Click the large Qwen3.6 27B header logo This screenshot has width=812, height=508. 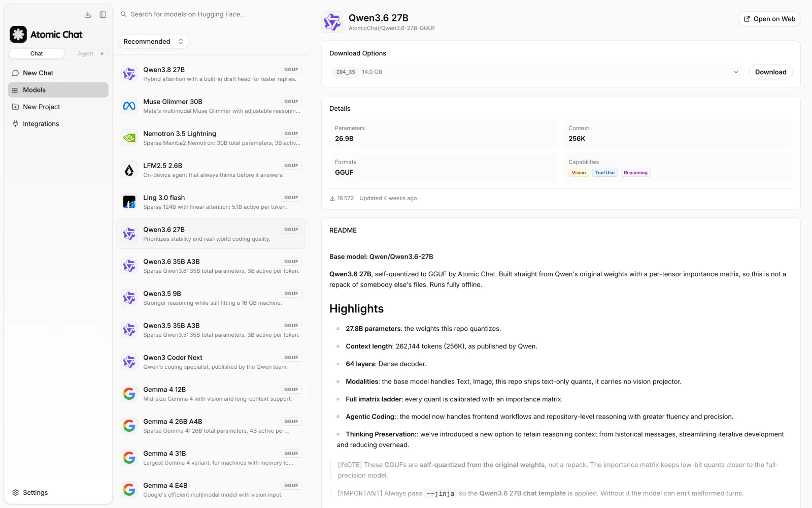pyautogui.click(x=332, y=22)
